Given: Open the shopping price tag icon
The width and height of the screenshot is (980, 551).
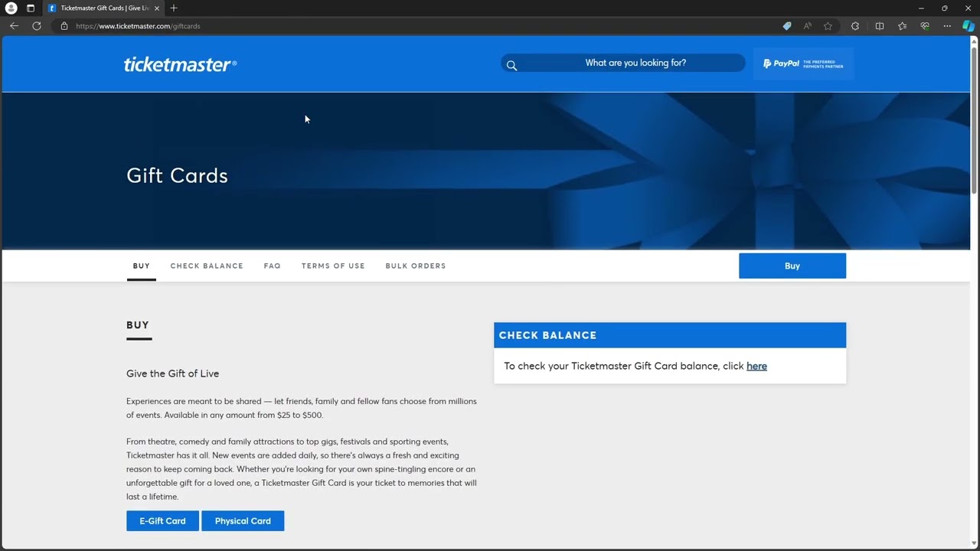Looking at the screenshot, I should (786, 26).
